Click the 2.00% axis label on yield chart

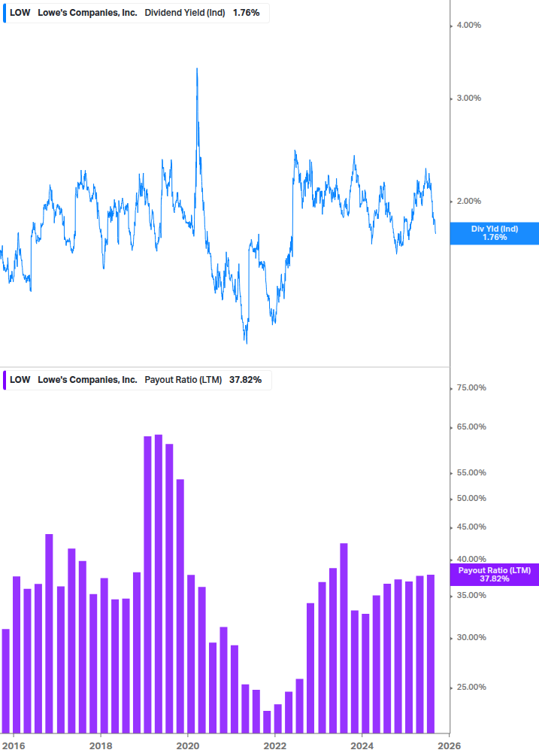[x=468, y=201]
